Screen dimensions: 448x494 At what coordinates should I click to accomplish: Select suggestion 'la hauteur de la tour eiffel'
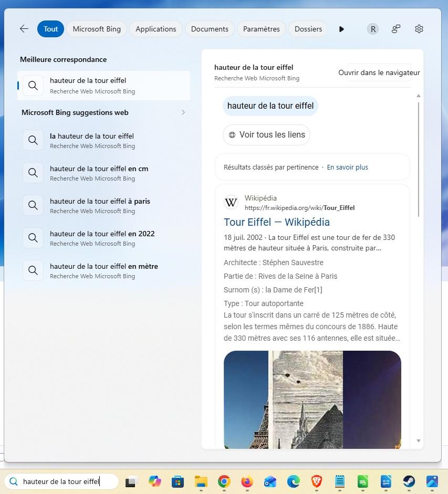click(103, 141)
